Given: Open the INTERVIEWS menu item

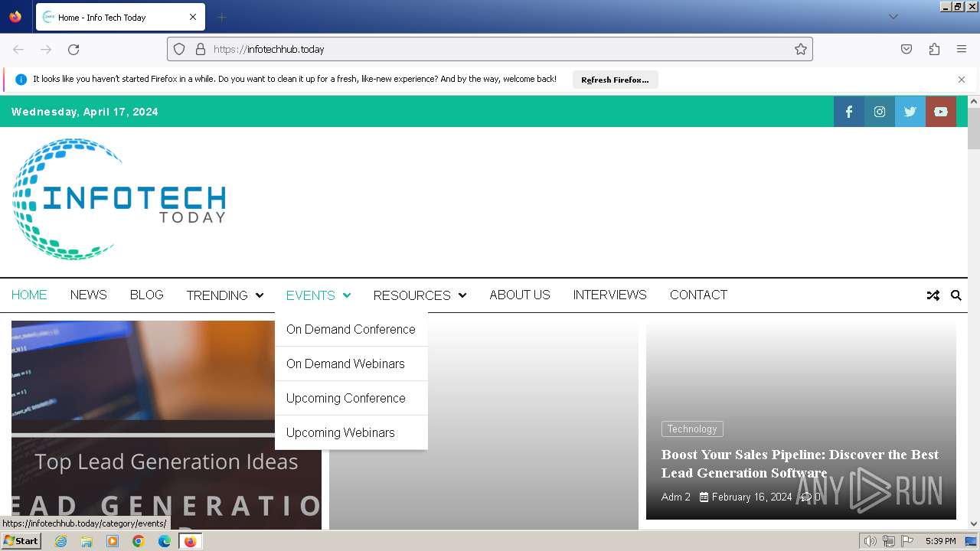Looking at the screenshot, I should click(x=610, y=295).
